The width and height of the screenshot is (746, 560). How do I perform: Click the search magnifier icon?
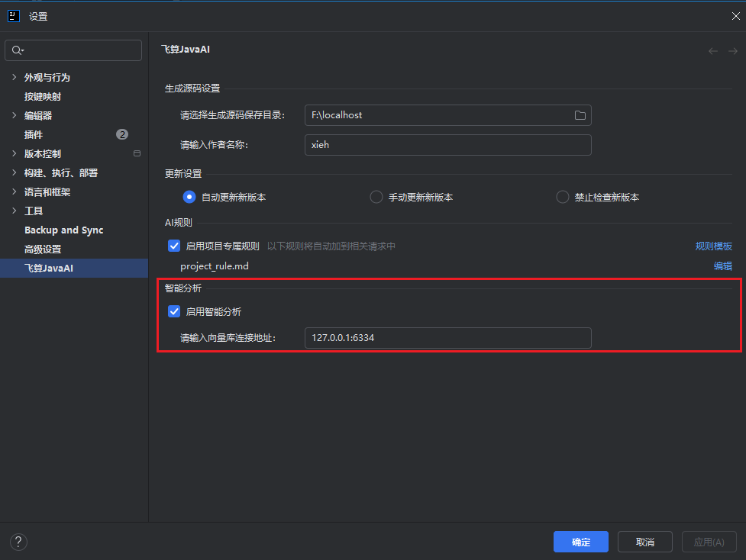pos(18,50)
